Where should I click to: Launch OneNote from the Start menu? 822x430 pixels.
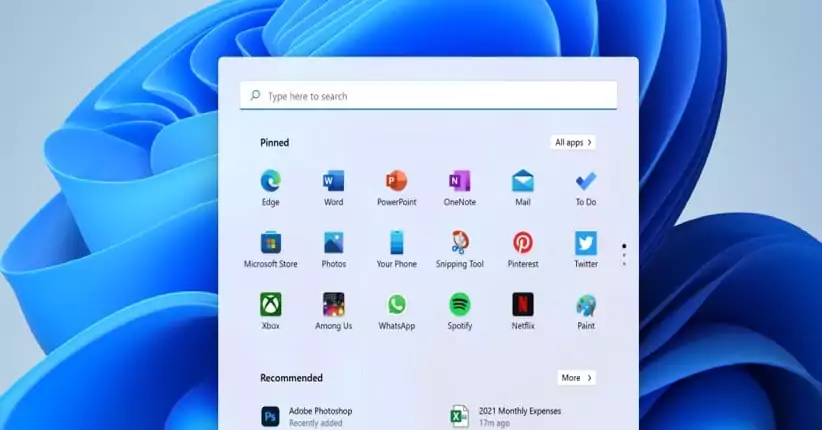click(x=459, y=182)
